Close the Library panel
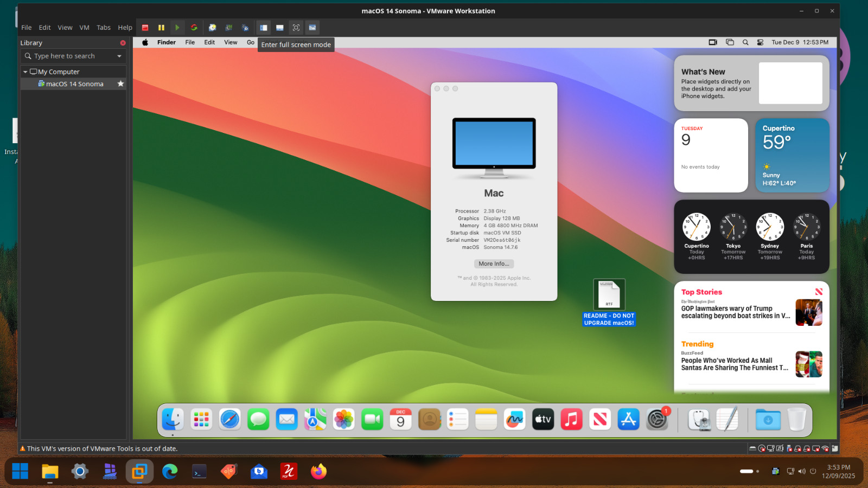Image resolution: width=868 pixels, height=488 pixels. click(123, 43)
